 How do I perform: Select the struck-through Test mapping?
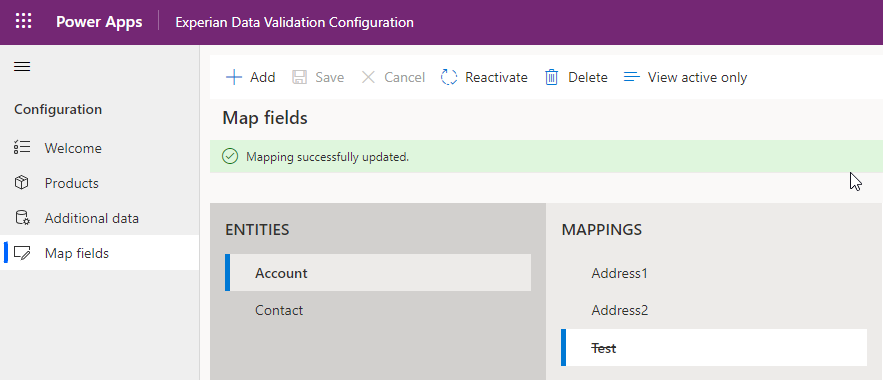pos(714,348)
